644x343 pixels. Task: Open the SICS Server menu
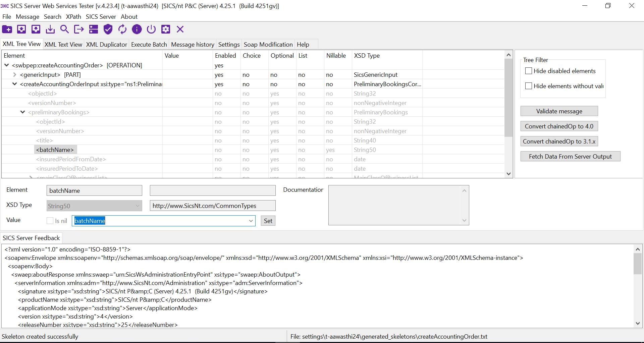pyautogui.click(x=101, y=17)
